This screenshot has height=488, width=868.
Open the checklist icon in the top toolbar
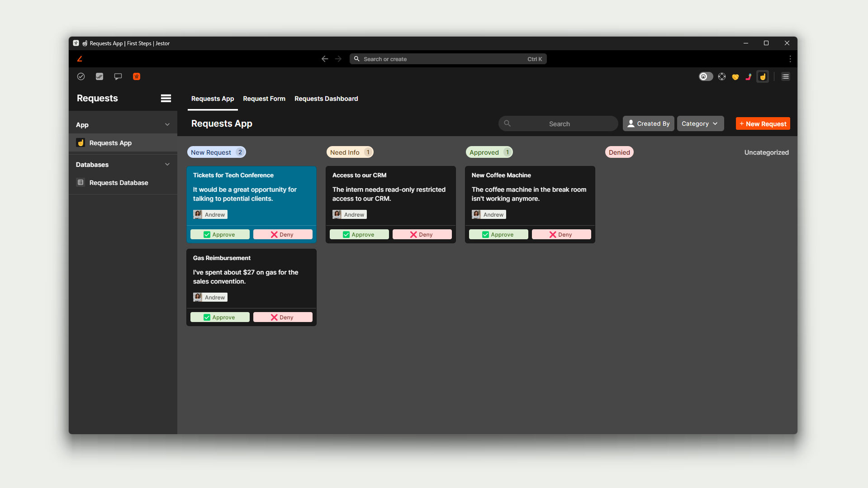point(100,76)
